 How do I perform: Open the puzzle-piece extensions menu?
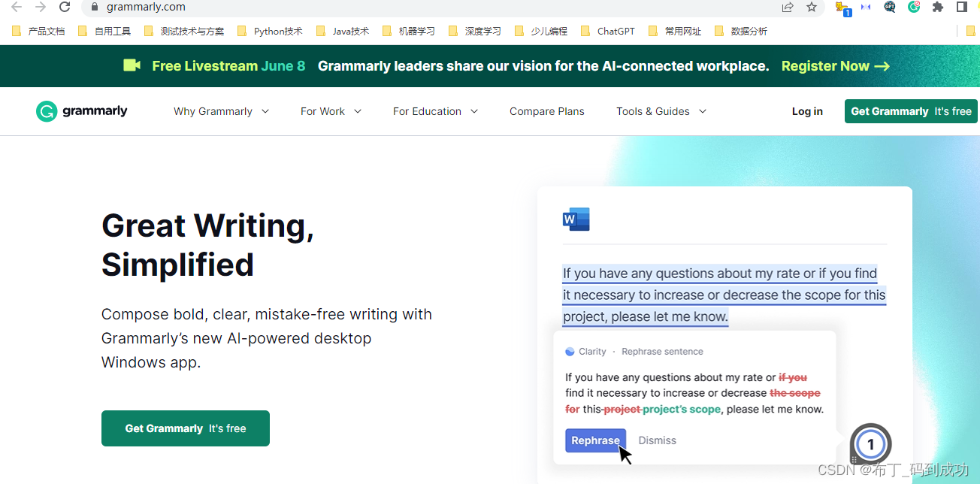click(x=938, y=7)
